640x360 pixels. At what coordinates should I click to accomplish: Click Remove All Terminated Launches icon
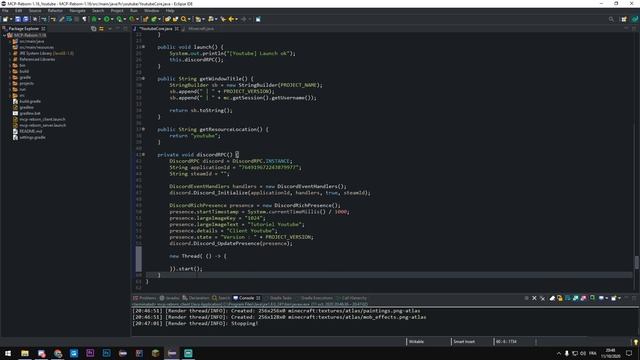coord(542,298)
